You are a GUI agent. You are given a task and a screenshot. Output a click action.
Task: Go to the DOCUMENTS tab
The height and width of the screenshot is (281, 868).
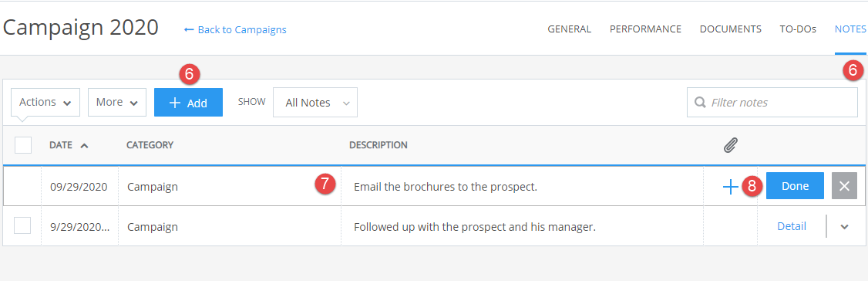coord(730,29)
